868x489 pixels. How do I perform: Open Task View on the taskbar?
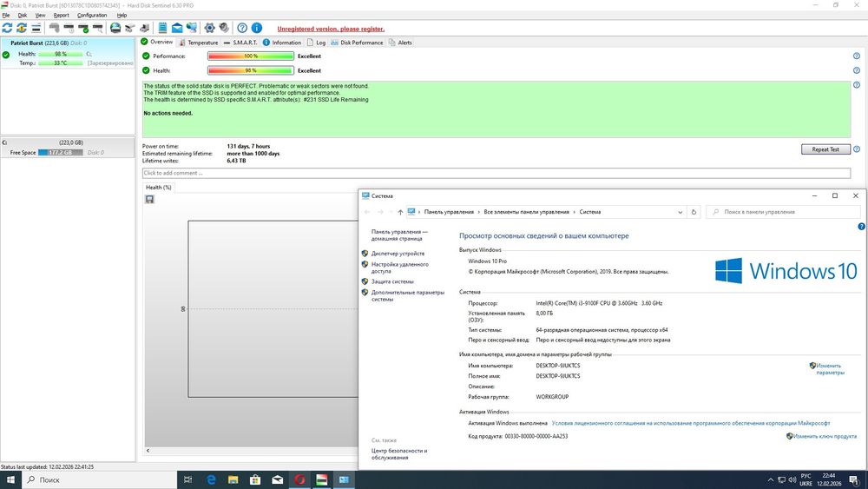(x=188, y=479)
